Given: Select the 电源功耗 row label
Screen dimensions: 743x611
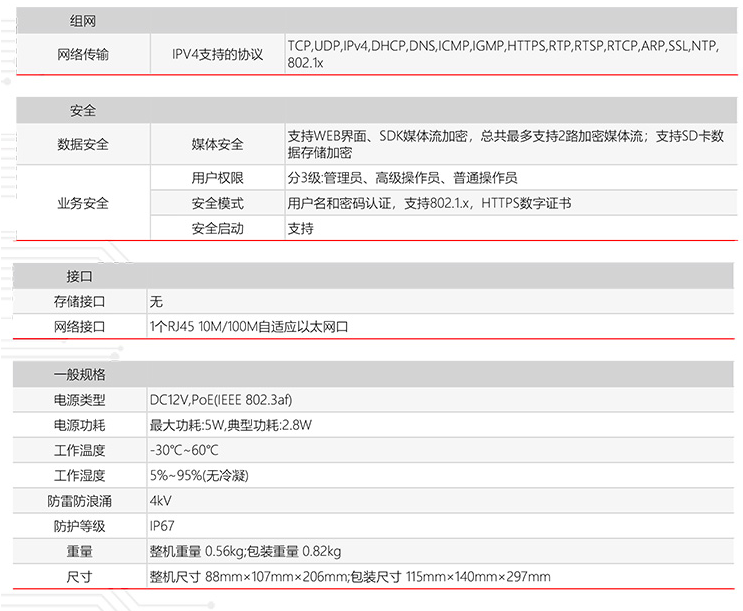Looking at the screenshot, I should pyautogui.click(x=79, y=425).
